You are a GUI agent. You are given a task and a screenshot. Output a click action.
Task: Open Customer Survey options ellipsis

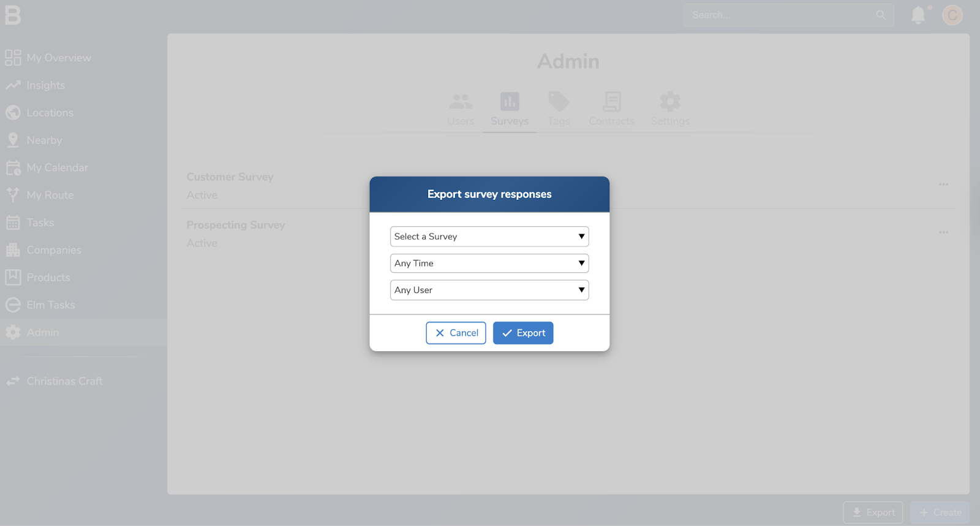pyautogui.click(x=943, y=185)
